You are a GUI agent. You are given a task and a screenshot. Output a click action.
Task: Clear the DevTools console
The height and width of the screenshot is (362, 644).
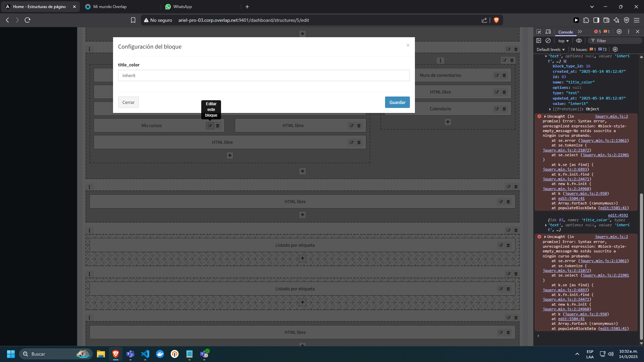[548, 41]
